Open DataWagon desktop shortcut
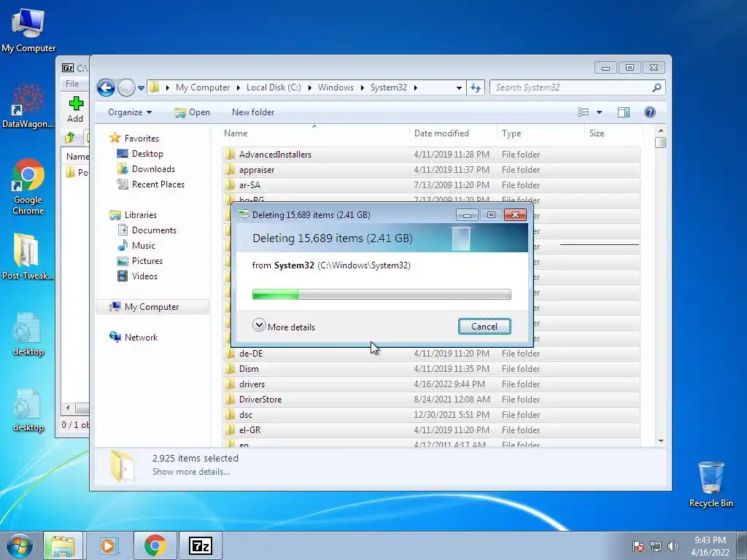This screenshot has height=560, width=747. 28,106
